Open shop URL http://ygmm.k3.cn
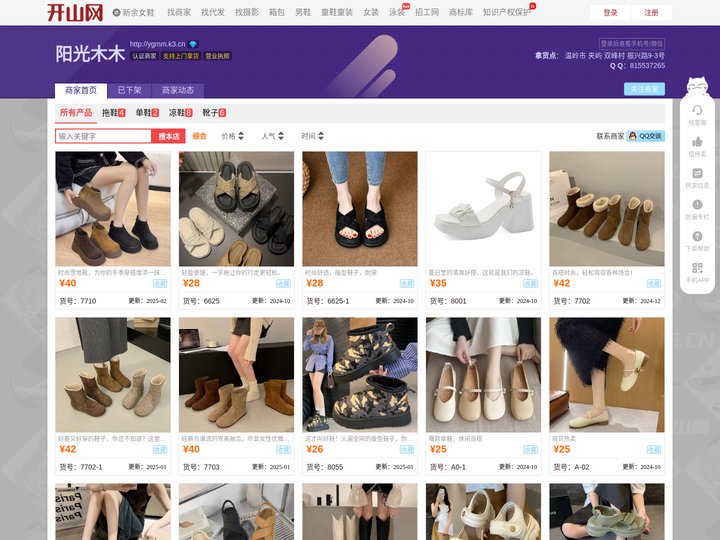The width and height of the screenshot is (720, 540). pos(158,44)
